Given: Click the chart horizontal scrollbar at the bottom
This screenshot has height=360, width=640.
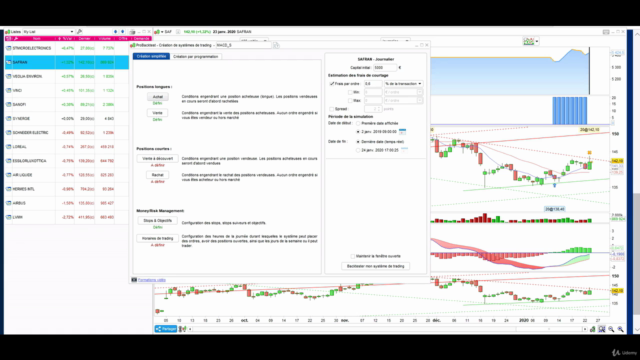Looking at the screenshot, I should (388, 329).
